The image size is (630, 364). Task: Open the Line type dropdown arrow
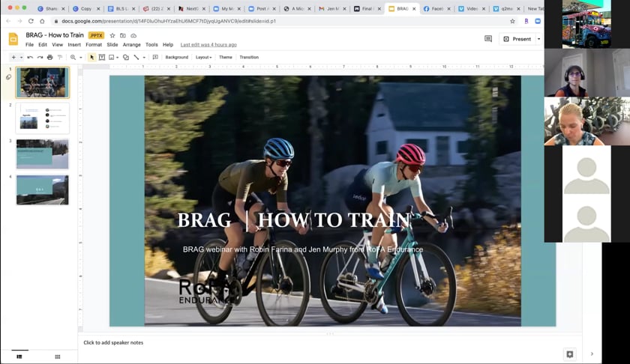point(144,58)
